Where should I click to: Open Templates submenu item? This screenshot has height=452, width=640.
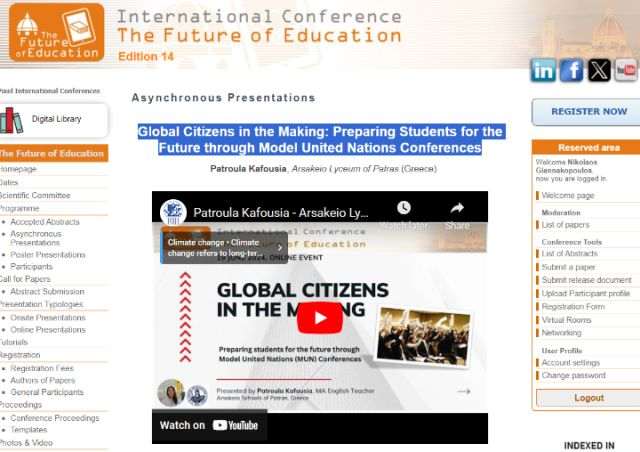(x=29, y=430)
